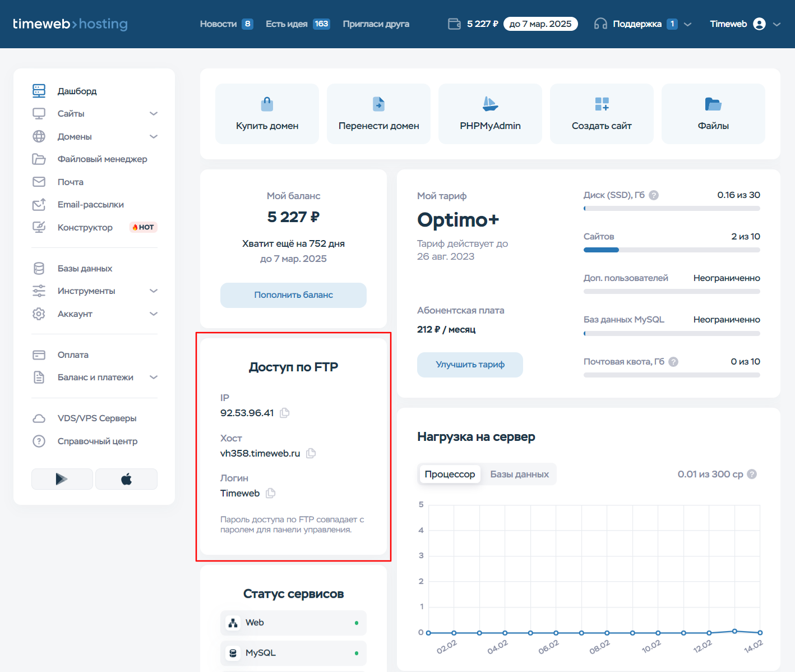This screenshot has width=795, height=672.
Task: Click the Улучшить тариф button
Action: [470, 365]
